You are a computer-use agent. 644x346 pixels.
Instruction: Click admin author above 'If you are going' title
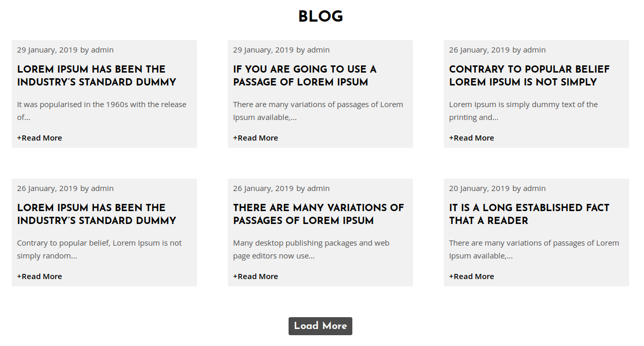(318, 50)
